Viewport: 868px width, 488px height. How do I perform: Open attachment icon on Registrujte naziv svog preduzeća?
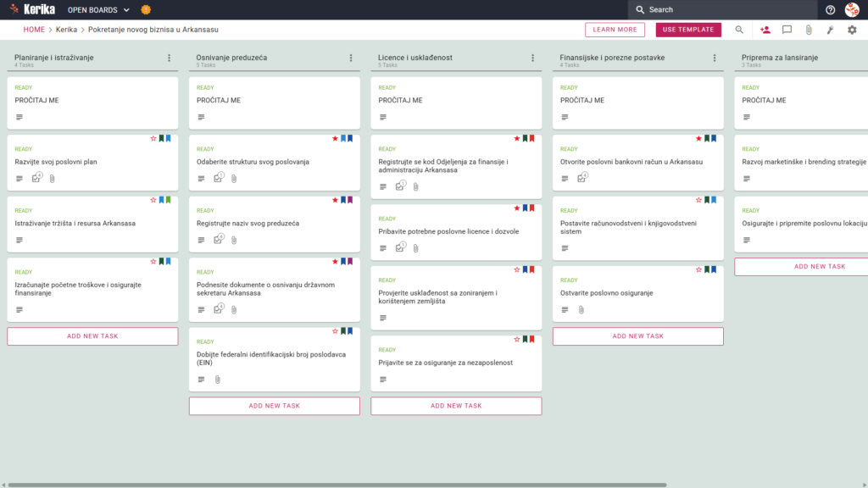[234, 240]
